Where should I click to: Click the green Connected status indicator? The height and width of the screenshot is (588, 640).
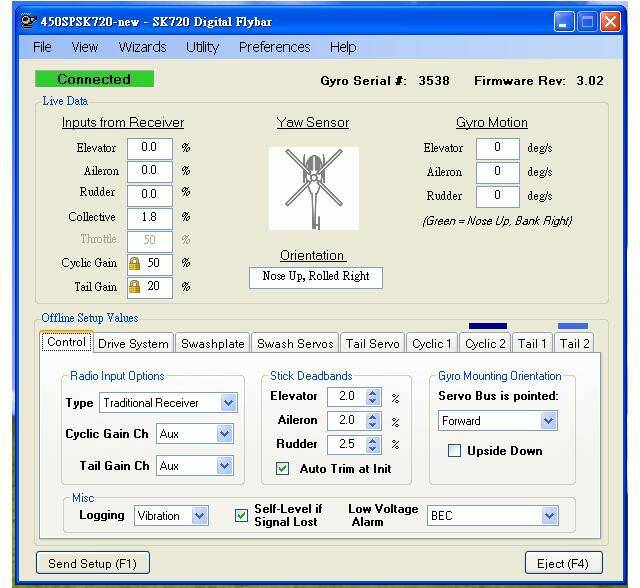tap(94, 79)
